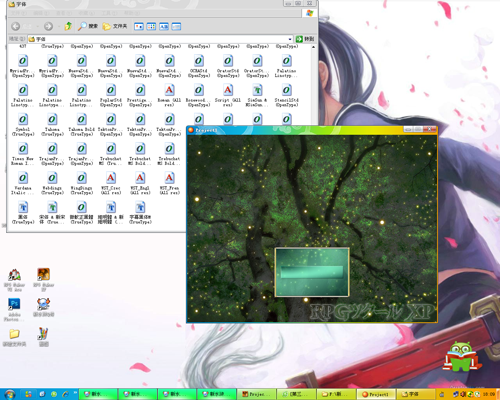Expand the address bar dropdown
Viewport: 500px width, 400px height.
(x=290, y=39)
